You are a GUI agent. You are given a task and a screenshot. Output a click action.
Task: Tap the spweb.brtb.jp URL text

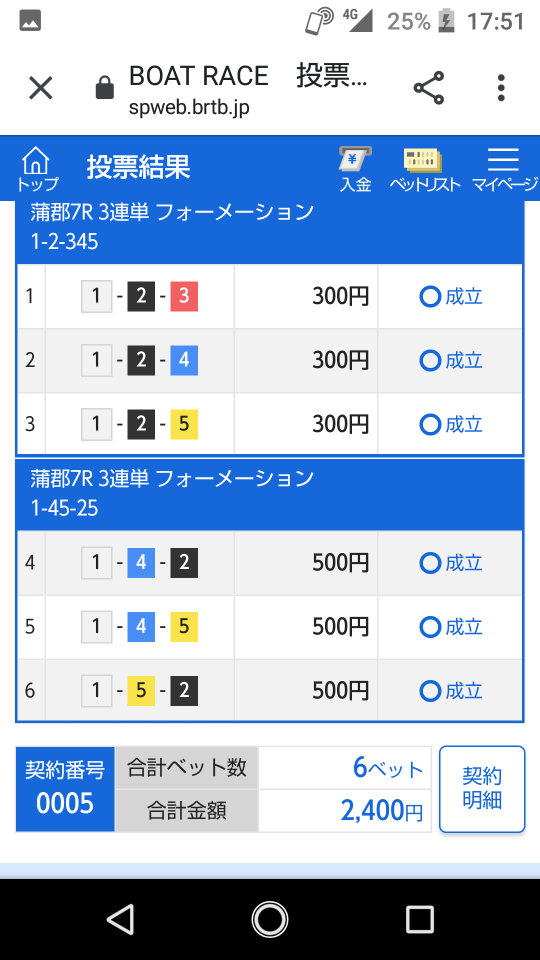pyautogui.click(x=189, y=108)
